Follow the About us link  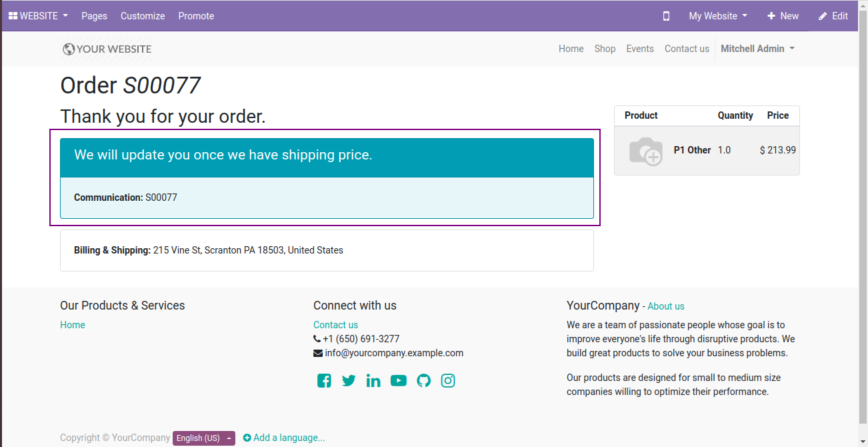pyautogui.click(x=665, y=306)
